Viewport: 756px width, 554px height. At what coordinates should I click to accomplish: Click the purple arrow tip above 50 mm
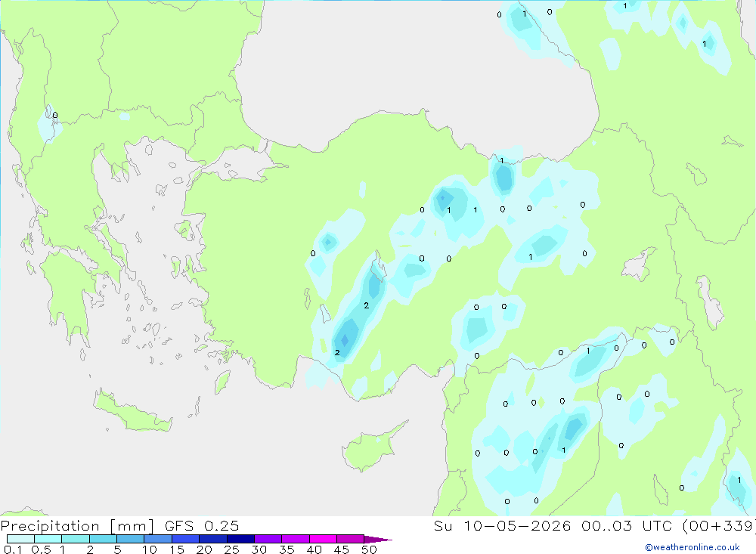tap(378, 539)
